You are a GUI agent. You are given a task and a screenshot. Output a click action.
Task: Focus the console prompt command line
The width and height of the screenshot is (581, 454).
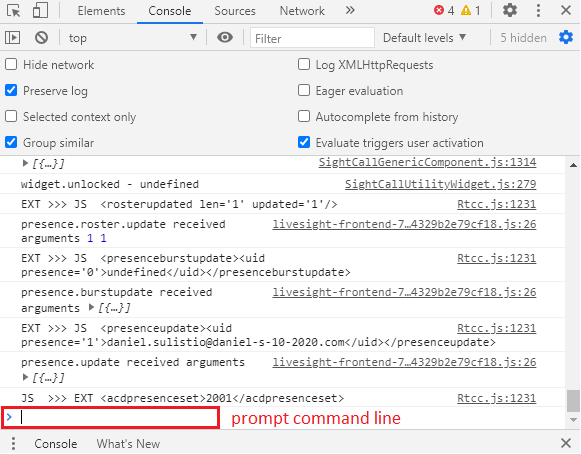click(x=110, y=418)
